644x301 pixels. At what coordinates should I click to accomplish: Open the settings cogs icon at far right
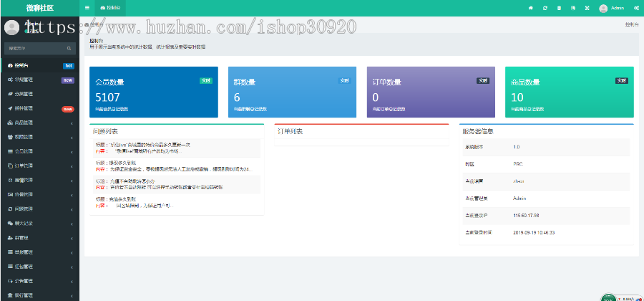636,8
